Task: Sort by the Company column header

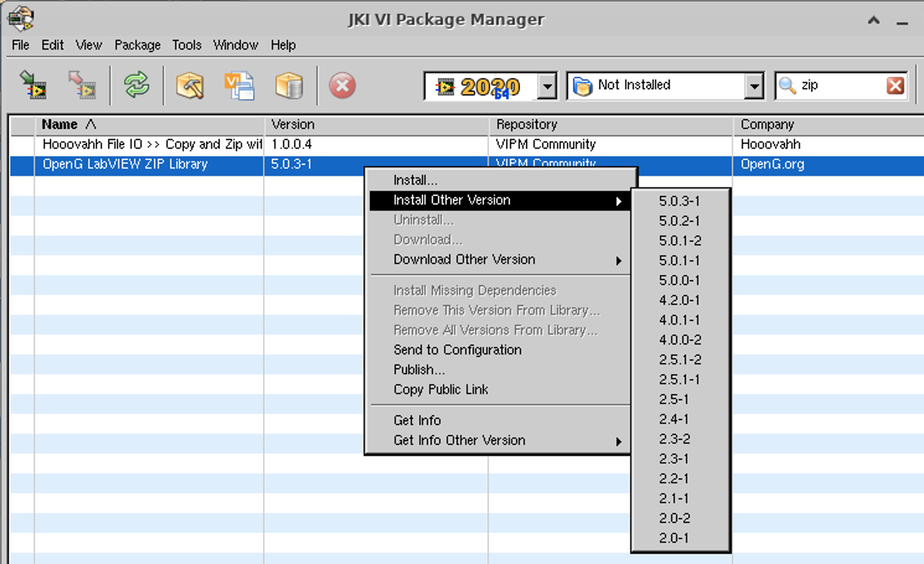Action: [x=828, y=125]
